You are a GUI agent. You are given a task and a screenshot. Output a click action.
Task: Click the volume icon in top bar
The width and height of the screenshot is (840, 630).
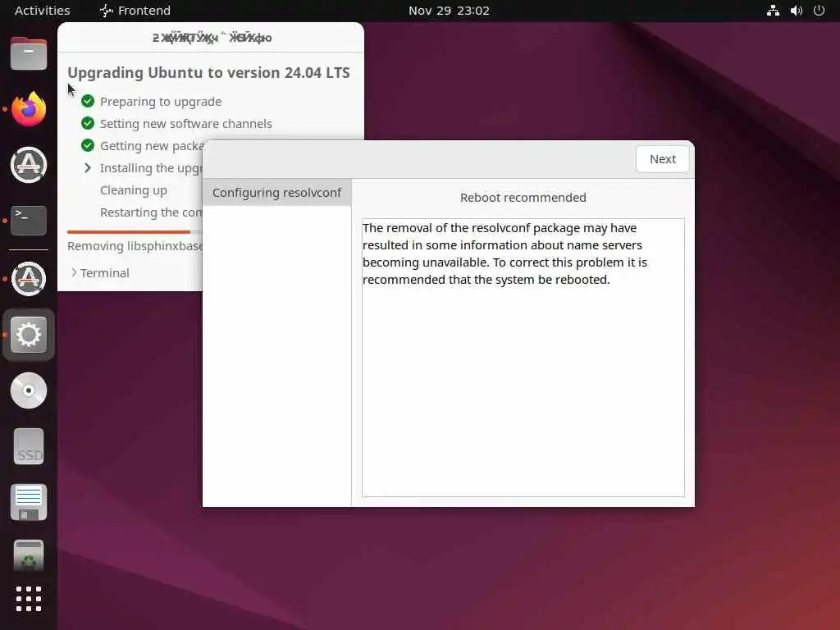click(x=796, y=11)
